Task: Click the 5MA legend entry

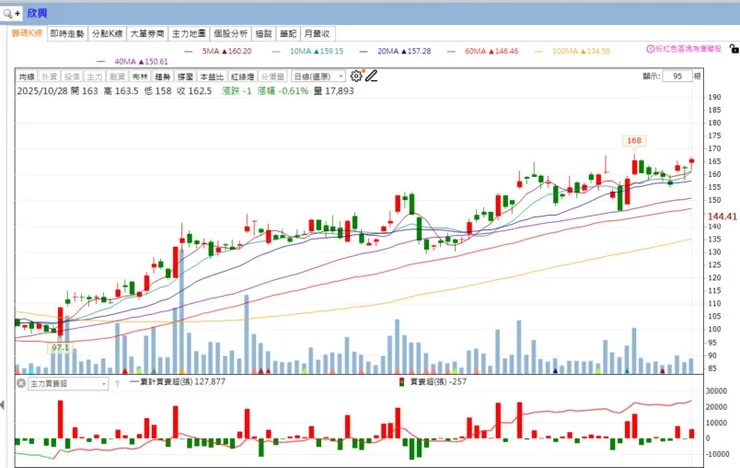Action: (227, 51)
